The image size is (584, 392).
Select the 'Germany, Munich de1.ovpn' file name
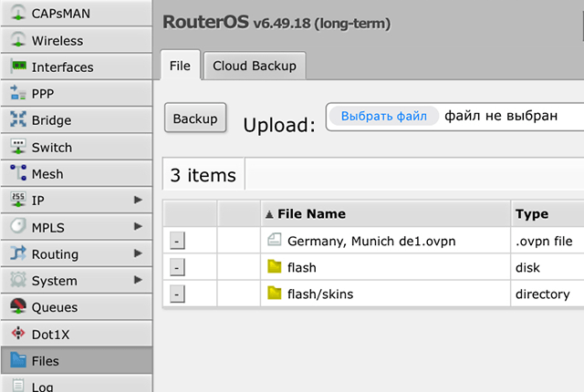pos(371,241)
